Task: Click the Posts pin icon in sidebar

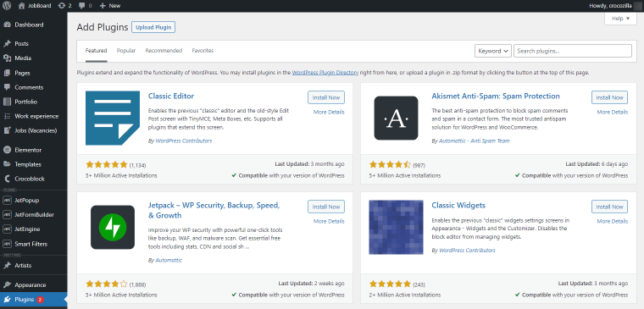Action: (7, 43)
